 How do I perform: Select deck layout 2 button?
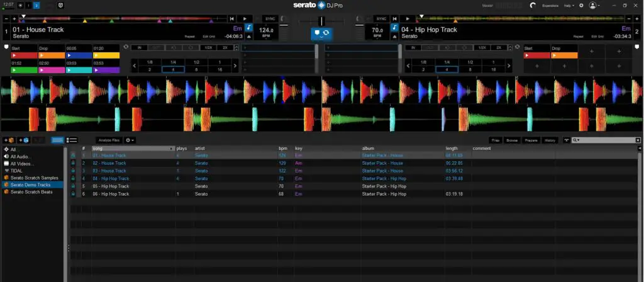point(36,6)
